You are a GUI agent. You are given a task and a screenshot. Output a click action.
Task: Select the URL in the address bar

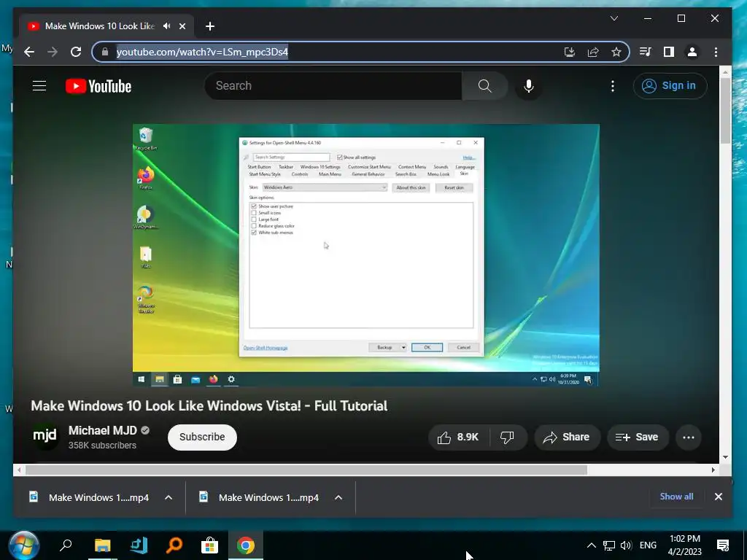click(x=202, y=52)
